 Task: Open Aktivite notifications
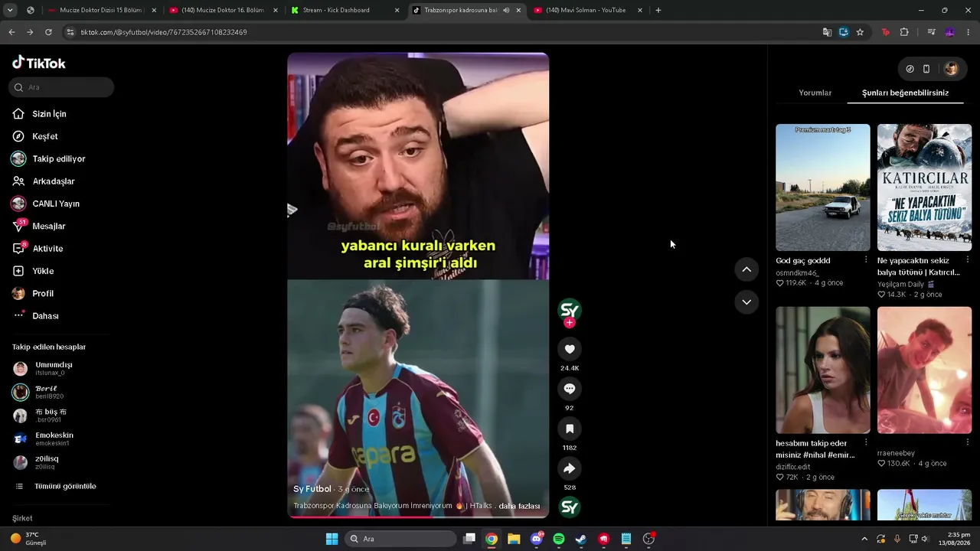tap(38, 249)
